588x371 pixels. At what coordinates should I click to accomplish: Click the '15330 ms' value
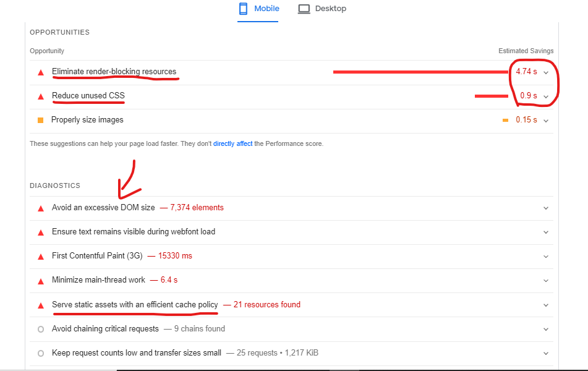tap(175, 255)
